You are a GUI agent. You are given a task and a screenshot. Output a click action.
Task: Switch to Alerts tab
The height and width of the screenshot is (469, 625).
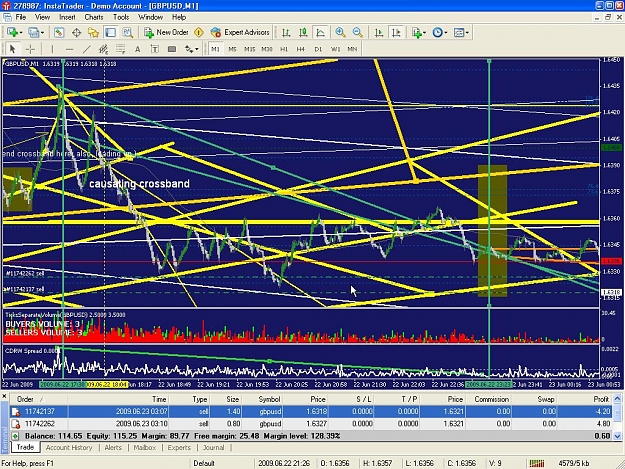point(113,447)
